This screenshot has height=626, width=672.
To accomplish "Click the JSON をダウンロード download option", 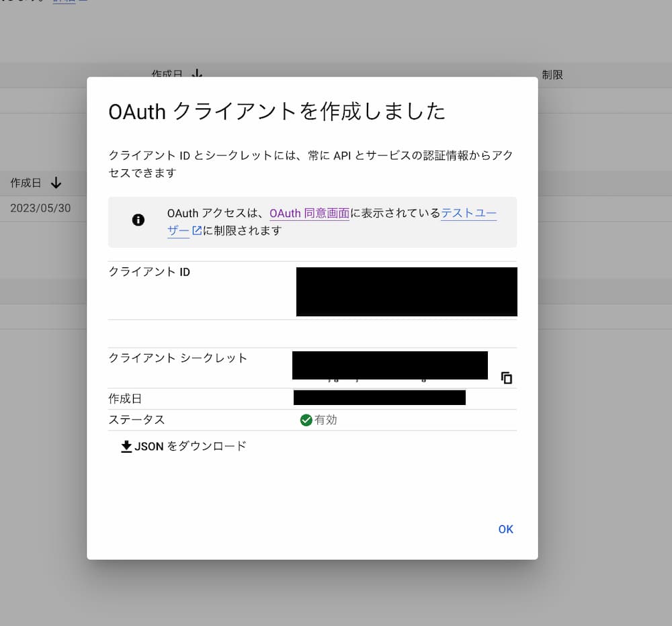I will (190, 446).
